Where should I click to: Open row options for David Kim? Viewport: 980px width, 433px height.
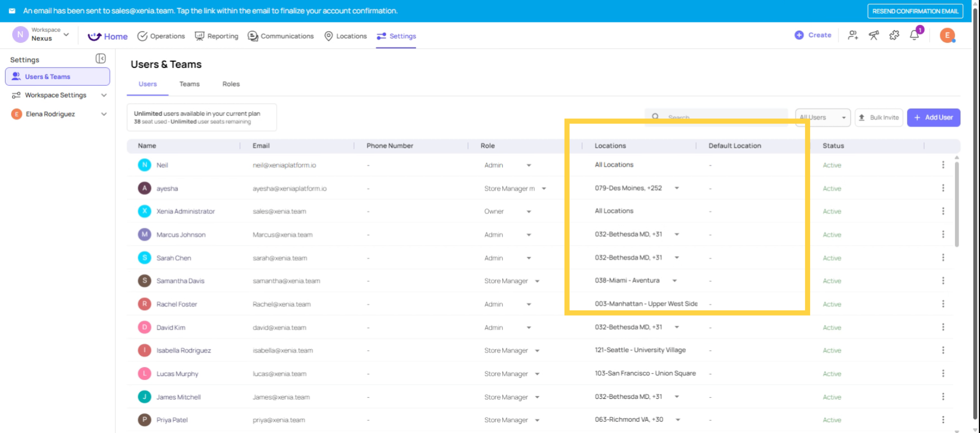(x=943, y=327)
